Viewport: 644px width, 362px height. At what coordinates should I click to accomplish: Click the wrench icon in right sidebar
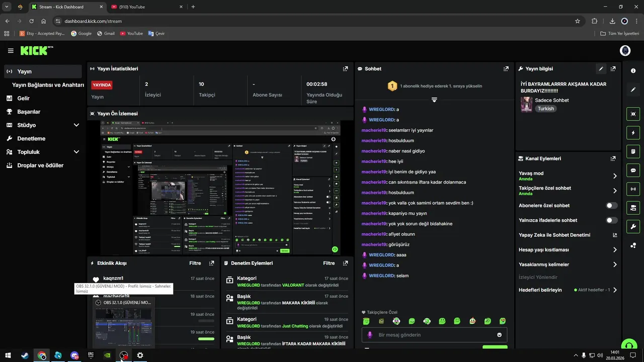633,226
